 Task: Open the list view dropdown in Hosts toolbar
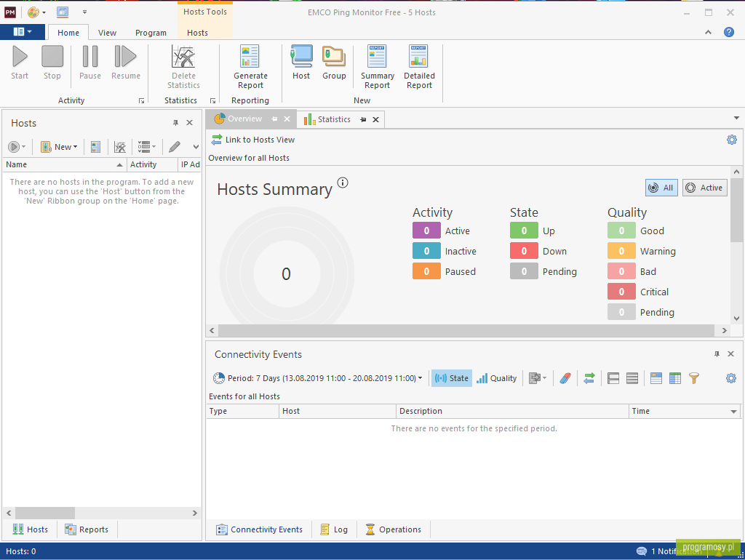tap(146, 147)
